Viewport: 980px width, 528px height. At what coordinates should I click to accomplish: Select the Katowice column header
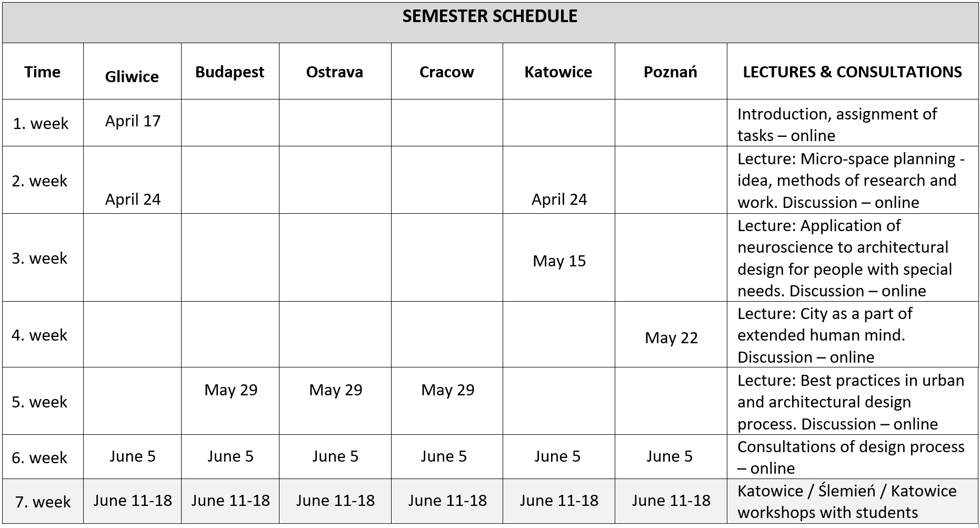pos(558,72)
